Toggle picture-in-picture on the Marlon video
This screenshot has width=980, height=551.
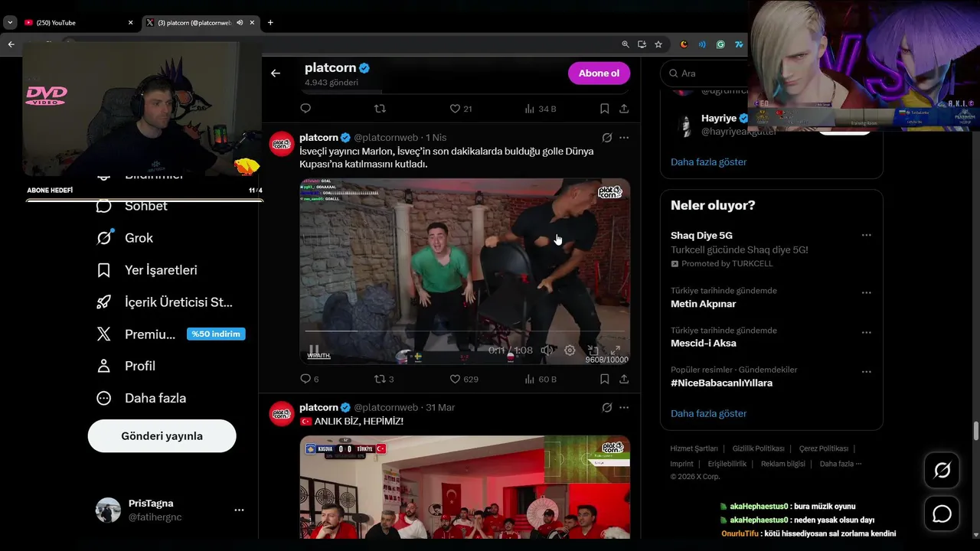[x=593, y=350]
